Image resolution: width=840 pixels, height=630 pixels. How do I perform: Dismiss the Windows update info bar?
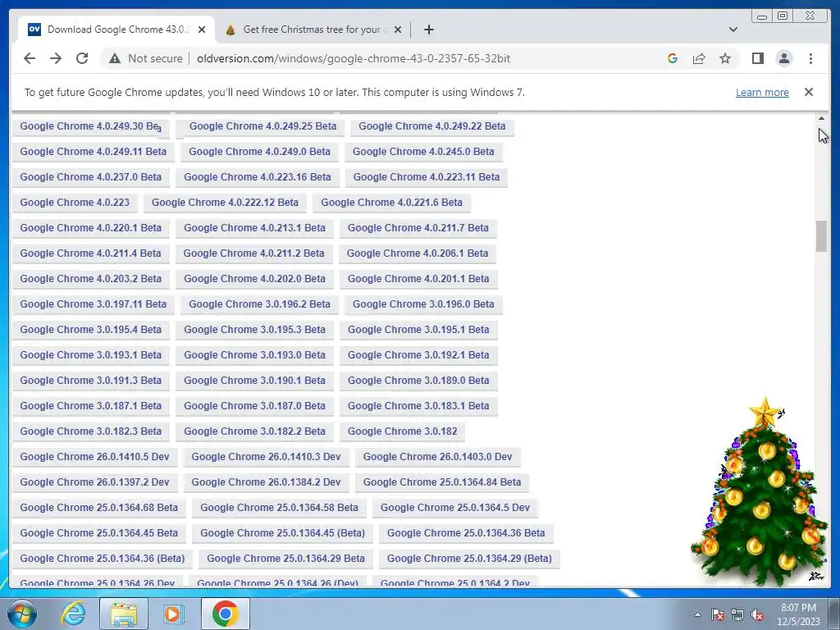point(808,92)
